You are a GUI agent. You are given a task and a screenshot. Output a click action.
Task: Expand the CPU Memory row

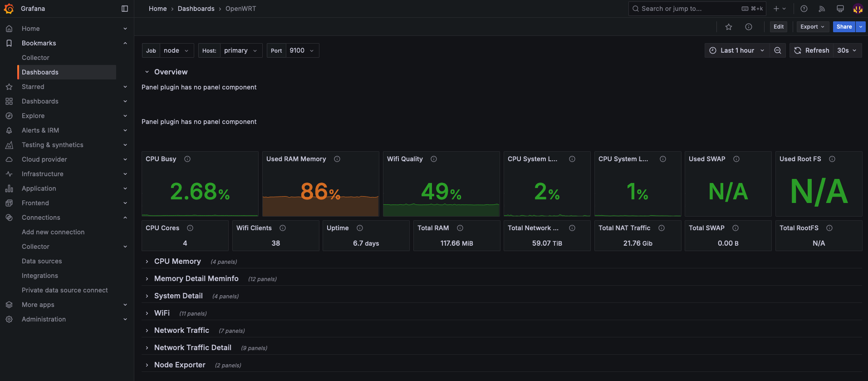[x=147, y=262]
